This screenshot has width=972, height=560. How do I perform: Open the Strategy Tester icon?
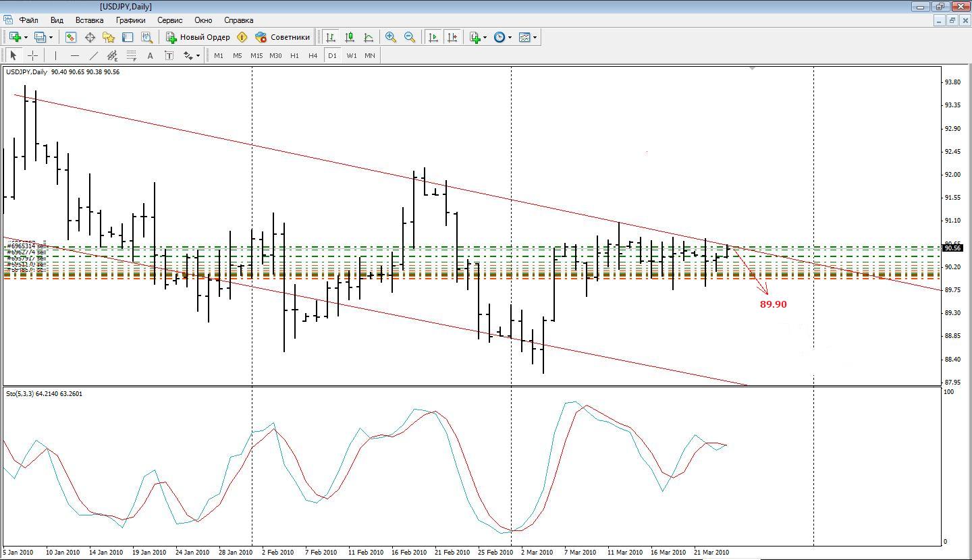(146, 37)
